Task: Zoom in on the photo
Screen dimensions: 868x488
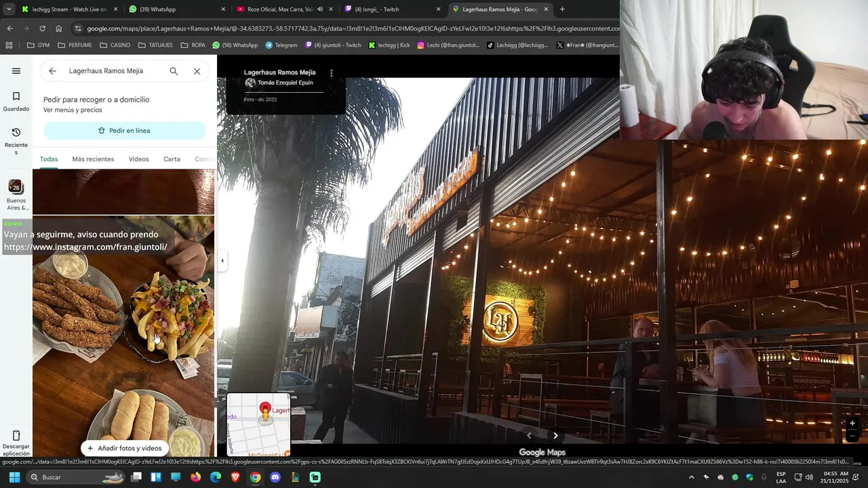Action: (x=852, y=424)
